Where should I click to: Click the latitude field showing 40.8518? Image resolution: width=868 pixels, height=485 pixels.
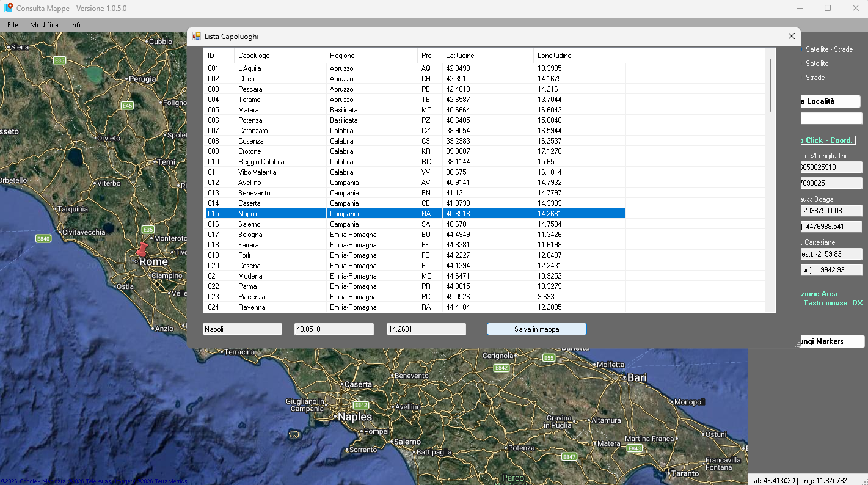[334, 329]
